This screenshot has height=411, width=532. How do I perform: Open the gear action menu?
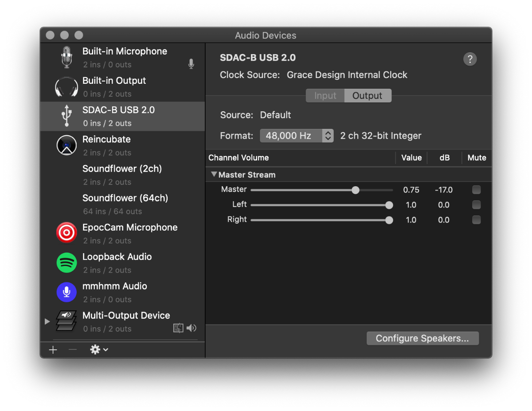(x=99, y=350)
